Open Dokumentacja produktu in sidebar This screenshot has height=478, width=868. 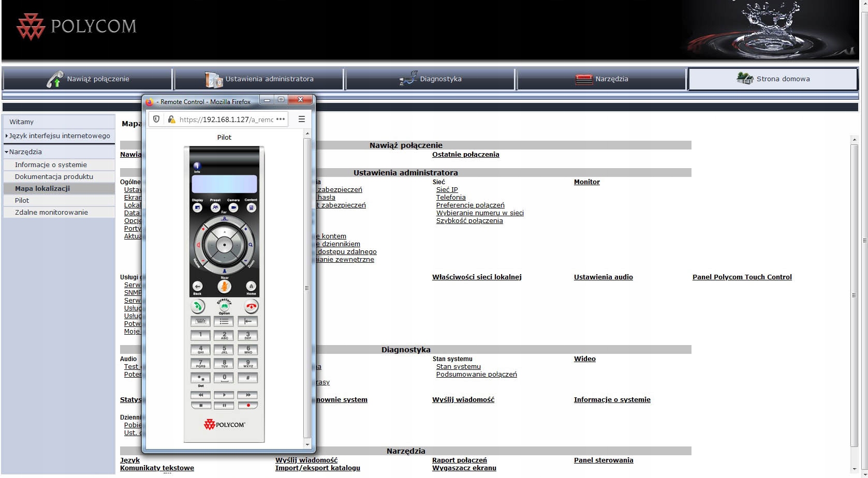tap(59, 176)
